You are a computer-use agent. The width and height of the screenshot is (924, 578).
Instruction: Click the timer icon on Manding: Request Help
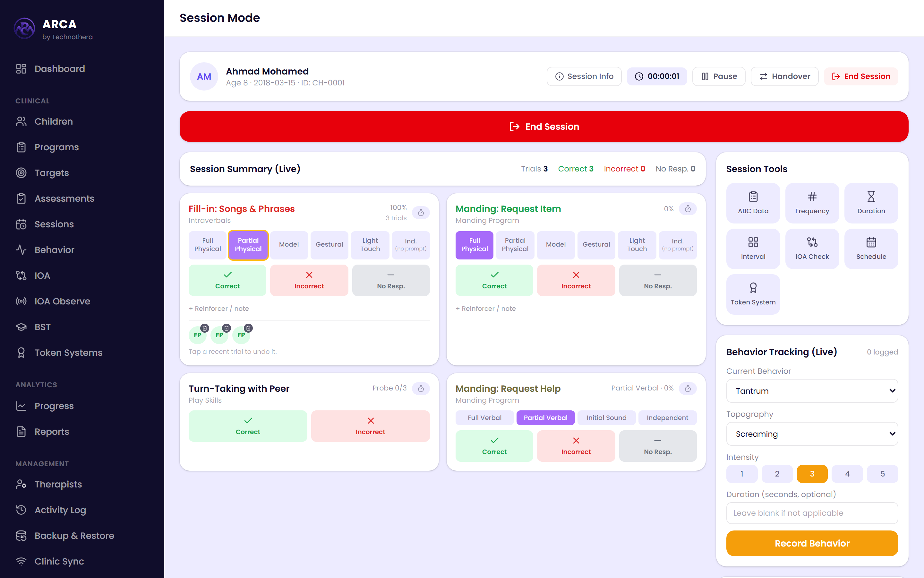[688, 389]
